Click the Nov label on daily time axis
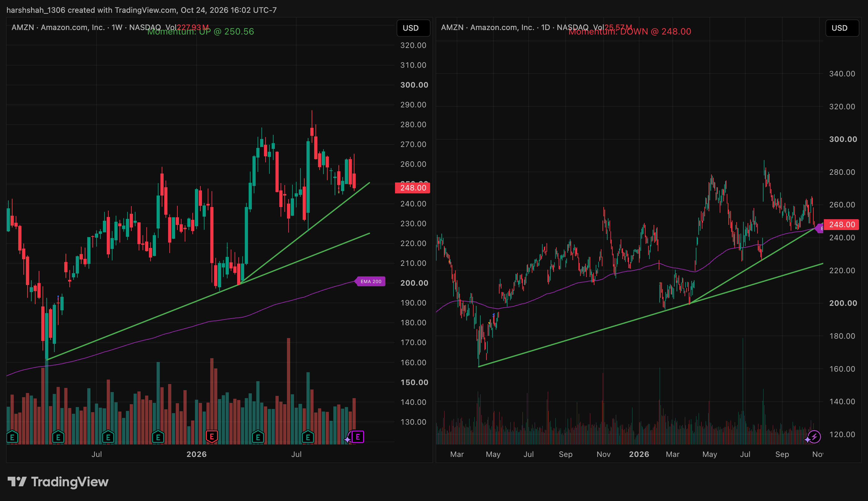868x501 pixels. click(x=603, y=454)
